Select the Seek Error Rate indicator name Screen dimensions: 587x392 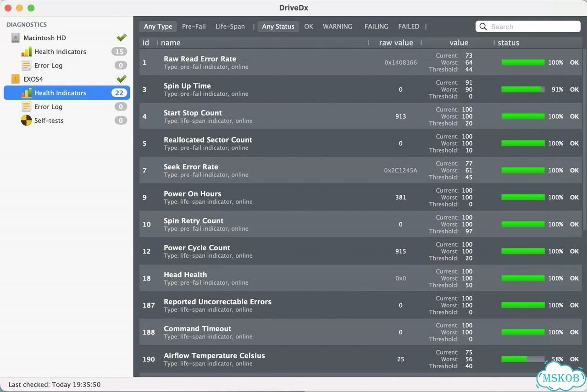tap(191, 167)
